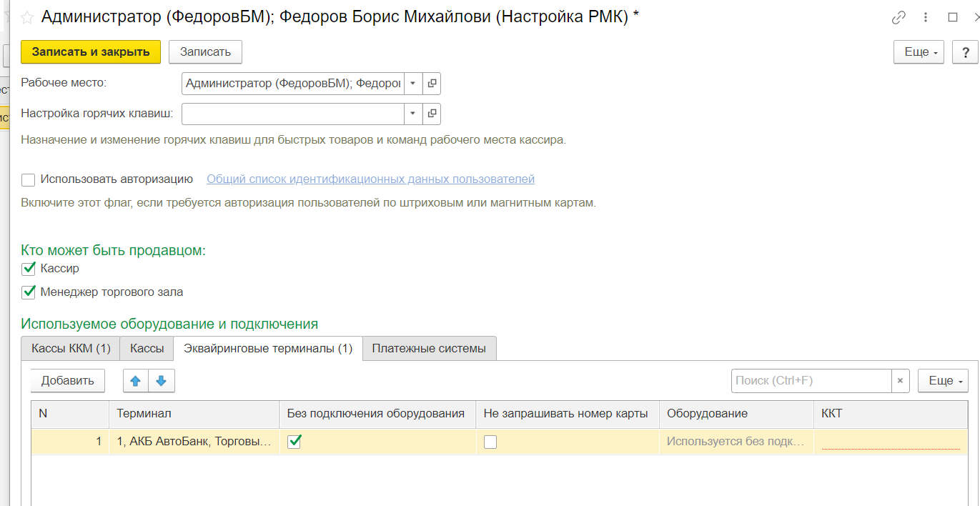The image size is (980, 506).
Task: Switch to the Платежные системы tab
Action: [429, 349]
